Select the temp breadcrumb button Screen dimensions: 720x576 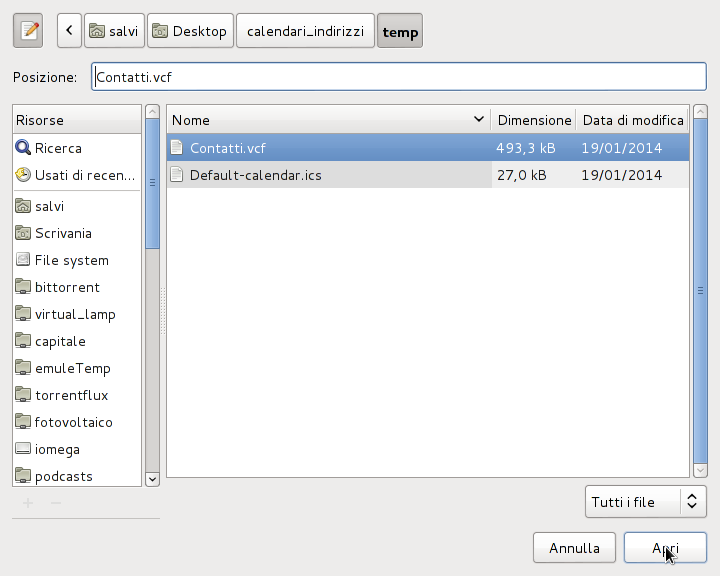coord(400,31)
